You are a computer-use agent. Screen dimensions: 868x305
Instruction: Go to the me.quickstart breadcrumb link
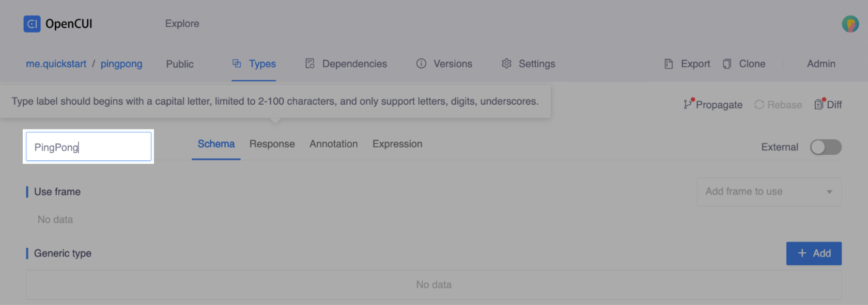(x=56, y=63)
